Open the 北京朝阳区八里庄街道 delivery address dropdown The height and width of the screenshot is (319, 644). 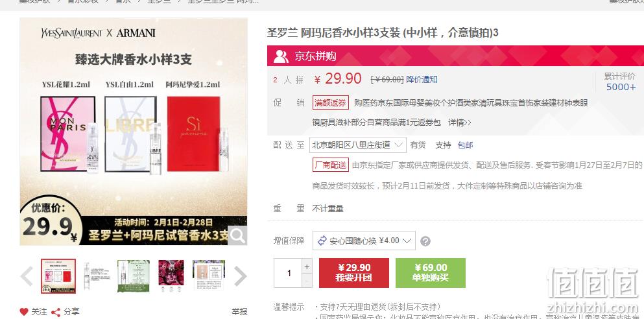coord(357,145)
